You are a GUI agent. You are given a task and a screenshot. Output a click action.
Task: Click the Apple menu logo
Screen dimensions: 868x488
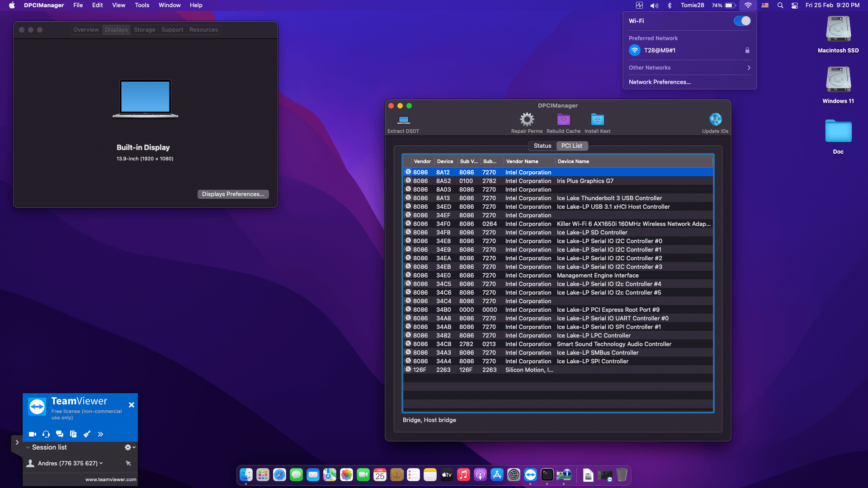(x=12, y=5)
